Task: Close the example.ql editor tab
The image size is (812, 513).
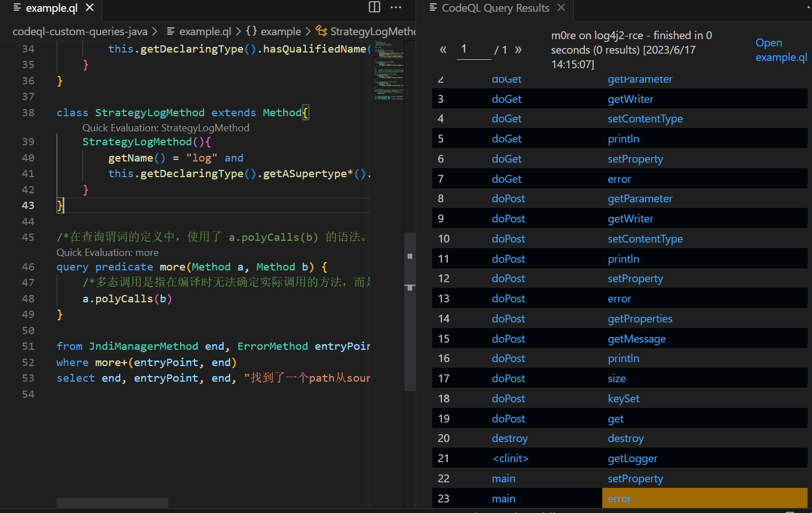Action: point(89,8)
